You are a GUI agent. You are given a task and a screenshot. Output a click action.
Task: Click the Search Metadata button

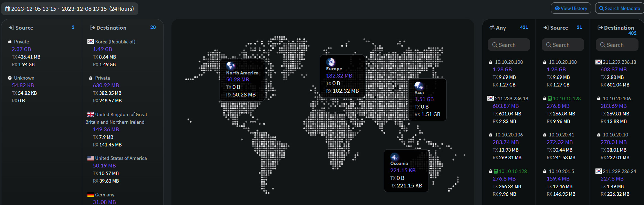[620, 8]
